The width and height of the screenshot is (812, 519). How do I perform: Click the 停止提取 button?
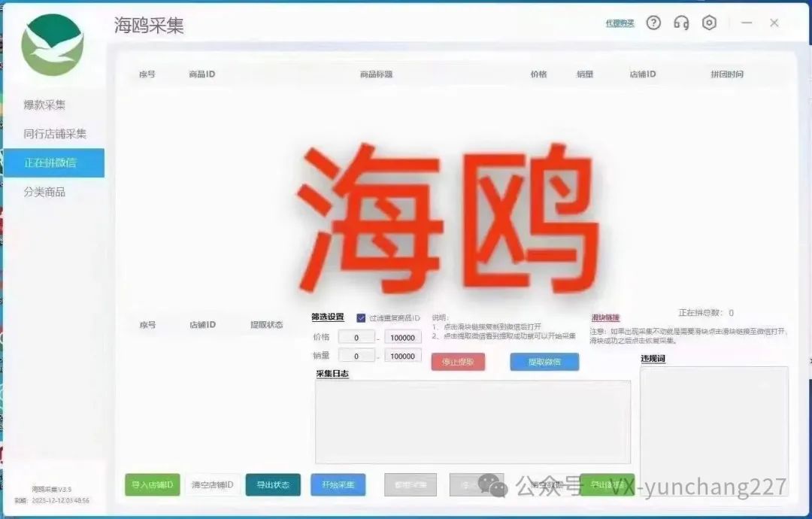(x=459, y=361)
